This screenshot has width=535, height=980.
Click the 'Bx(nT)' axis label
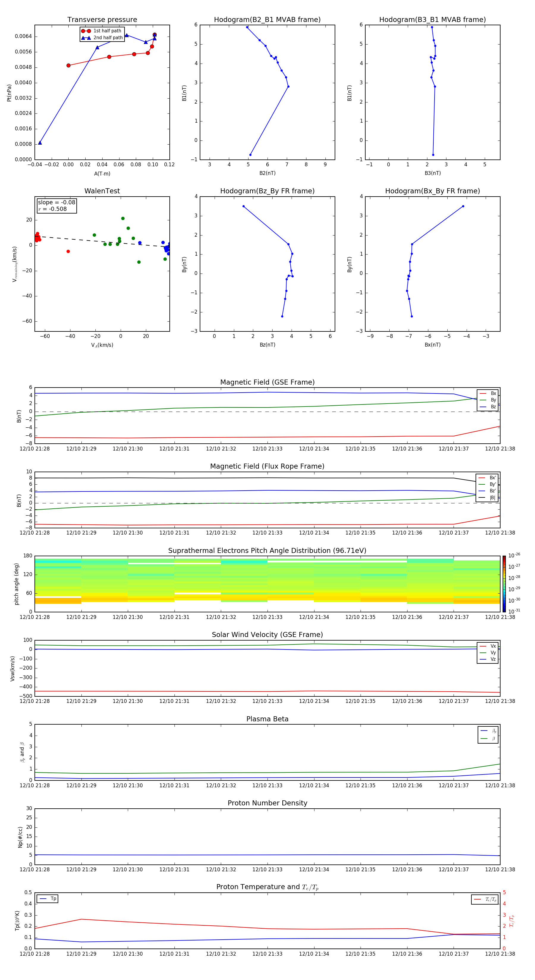(x=432, y=345)
